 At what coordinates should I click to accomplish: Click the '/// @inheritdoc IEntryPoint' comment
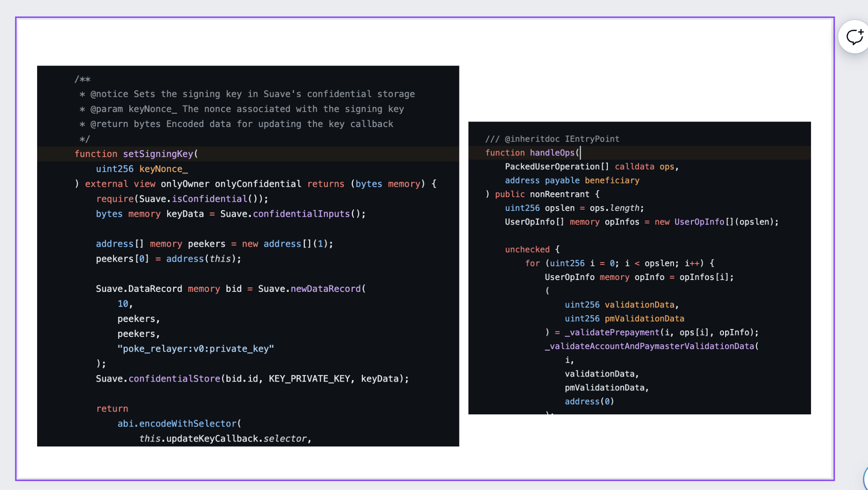pos(552,139)
